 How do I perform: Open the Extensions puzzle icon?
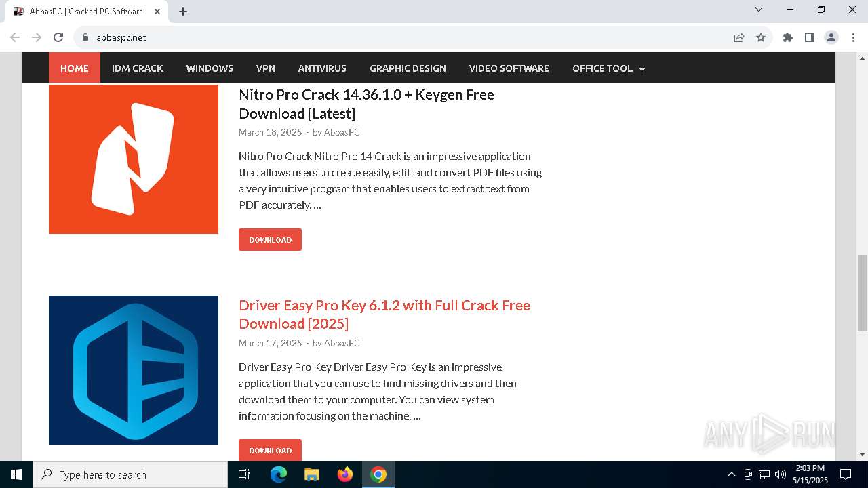[788, 37]
